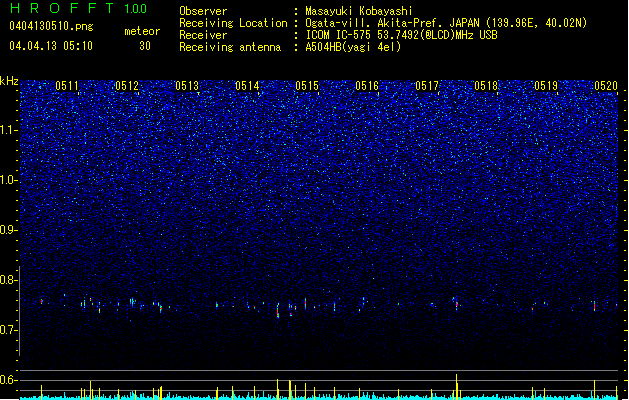Click the 0519 time marker
The height and width of the screenshot is (400, 629).
coord(546,86)
